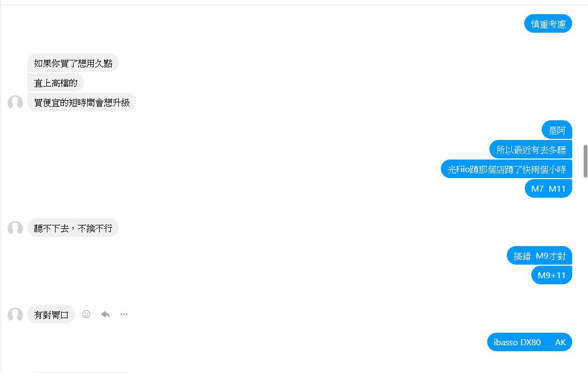This screenshot has width=588, height=373.
Task: Open emoji reaction picker beside 有對胃口
Action: tap(86, 314)
